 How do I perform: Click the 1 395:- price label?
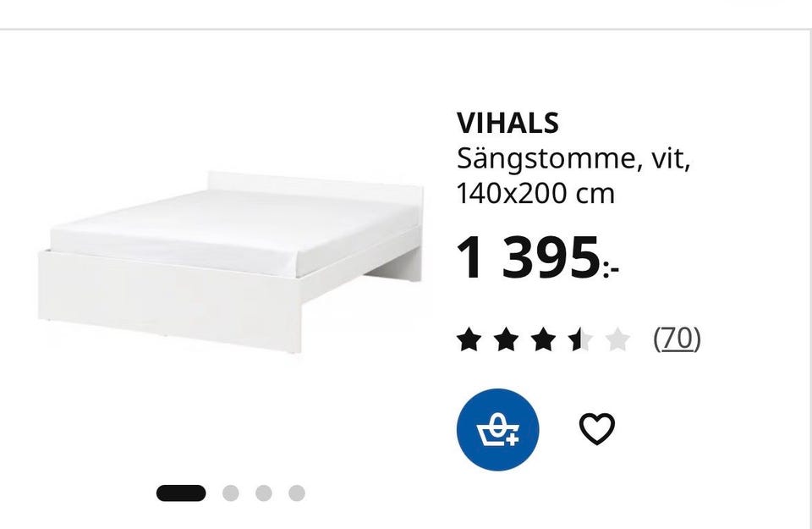tap(538, 258)
